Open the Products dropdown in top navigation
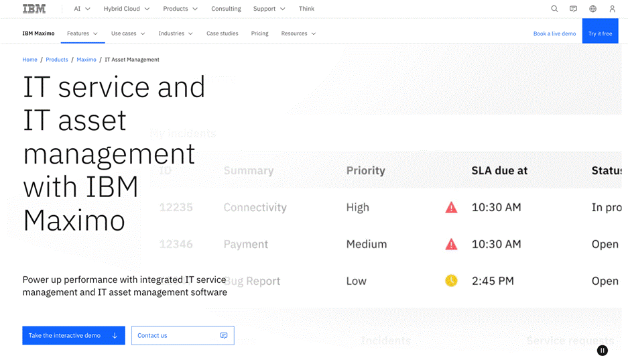The height and width of the screenshot is (364, 628). 180,9
